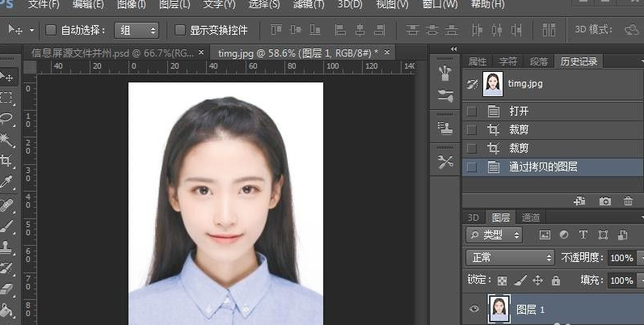This screenshot has height=325, width=644.
Task: Select the Eraser tool
Action: click(6, 289)
